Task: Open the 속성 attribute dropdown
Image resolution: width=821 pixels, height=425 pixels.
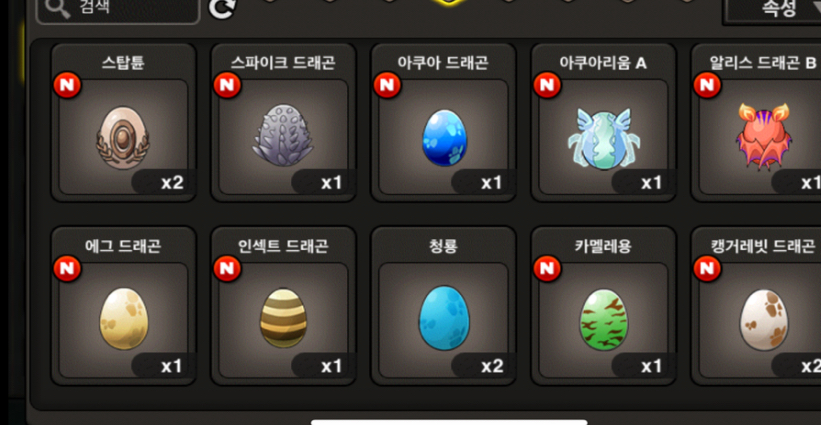Action: (x=772, y=10)
